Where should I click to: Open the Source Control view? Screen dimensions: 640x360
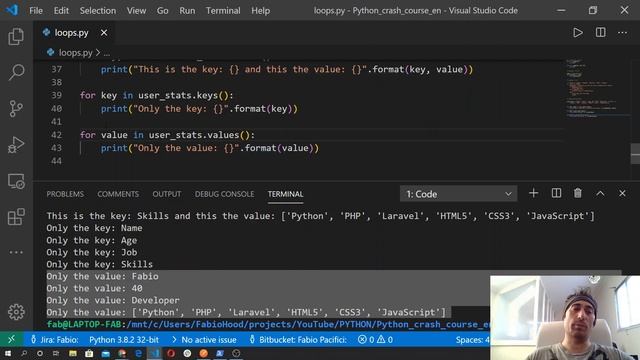pos(16,109)
